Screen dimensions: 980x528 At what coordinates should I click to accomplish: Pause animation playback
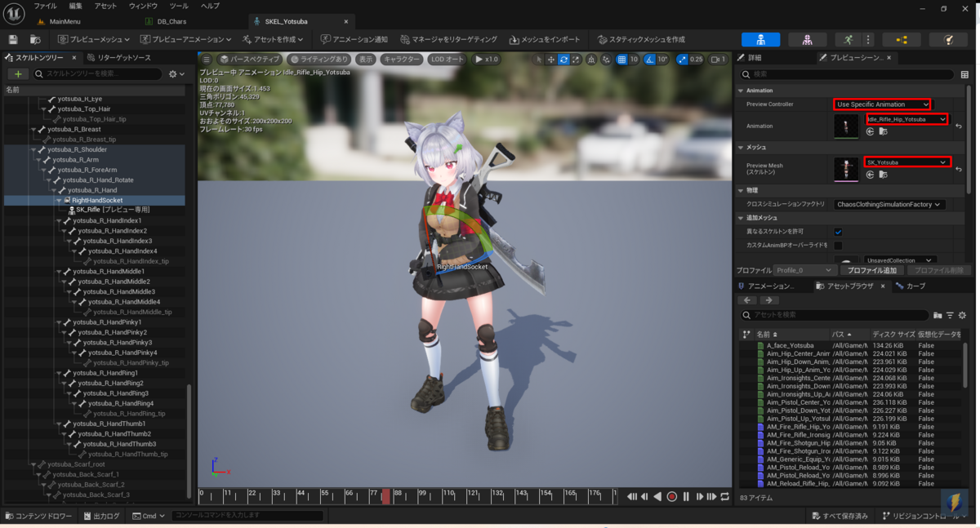point(686,496)
